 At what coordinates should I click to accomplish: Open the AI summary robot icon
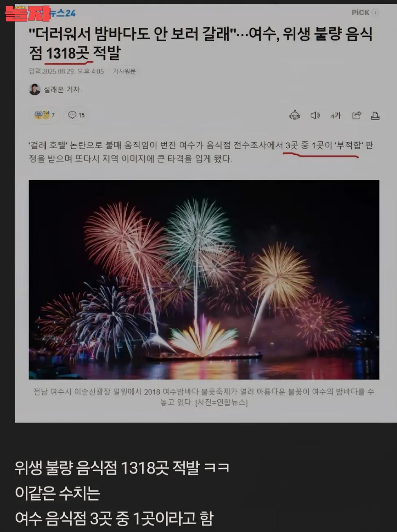294,115
